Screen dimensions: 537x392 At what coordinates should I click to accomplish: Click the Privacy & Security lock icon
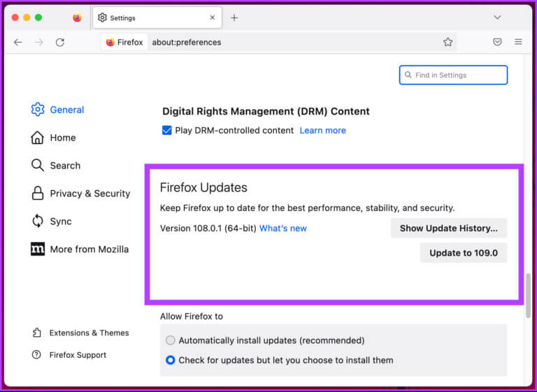(x=38, y=194)
